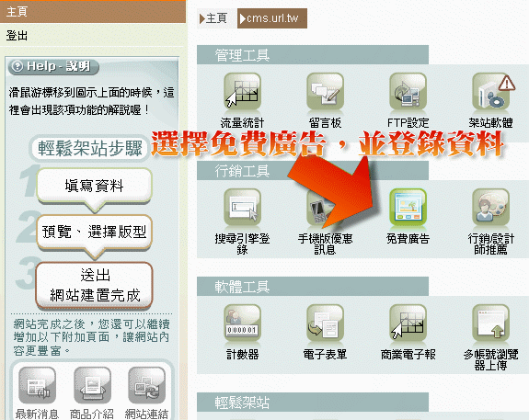Click step 2 預覽、選擇版型 button
Image resolution: width=529 pixels, height=420 pixels.
coord(94,233)
